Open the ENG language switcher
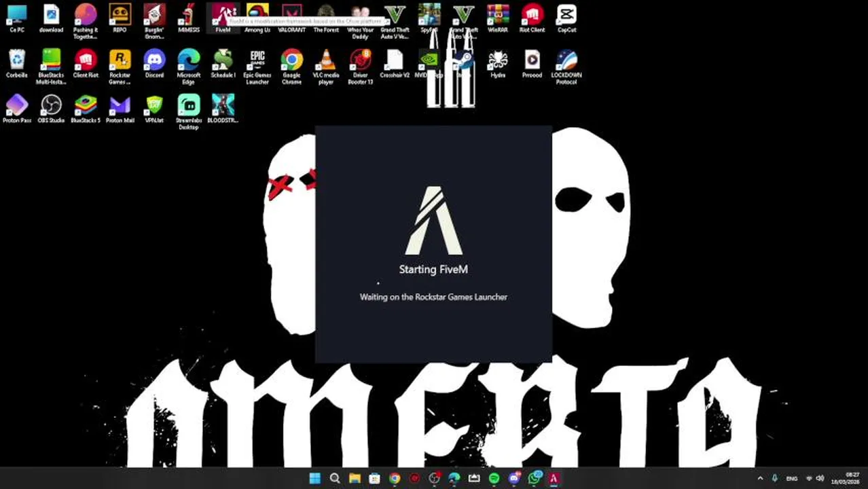This screenshot has width=868, height=489. 792,479
